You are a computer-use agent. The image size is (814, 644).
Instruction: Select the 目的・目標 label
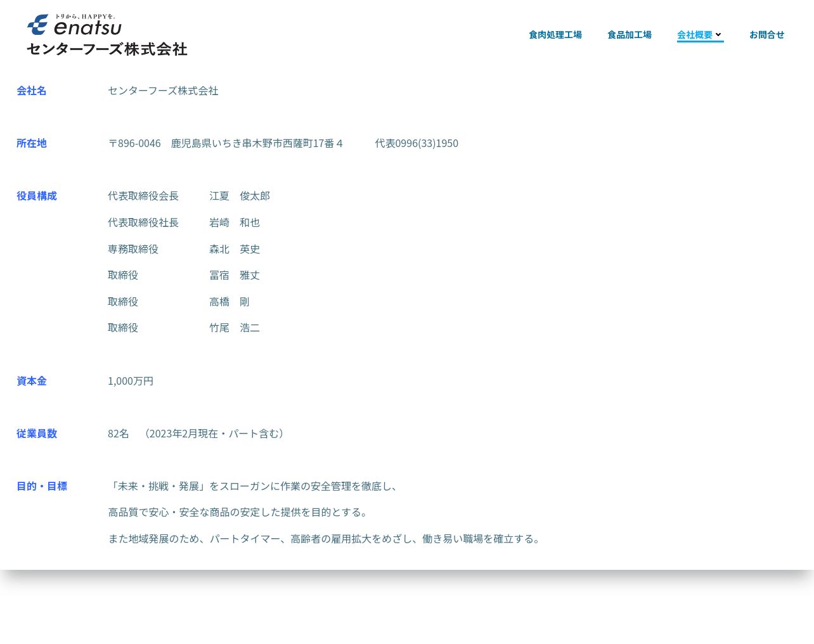point(42,486)
